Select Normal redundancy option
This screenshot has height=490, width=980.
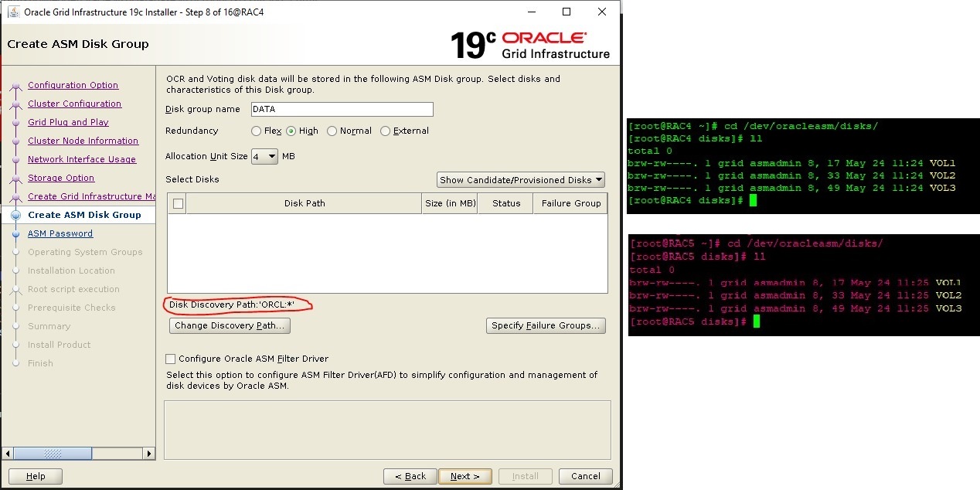click(x=332, y=131)
